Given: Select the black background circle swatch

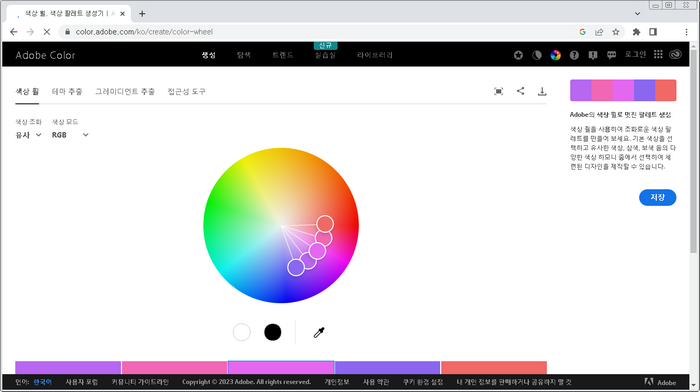Looking at the screenshot, I should tap(272, 332).
